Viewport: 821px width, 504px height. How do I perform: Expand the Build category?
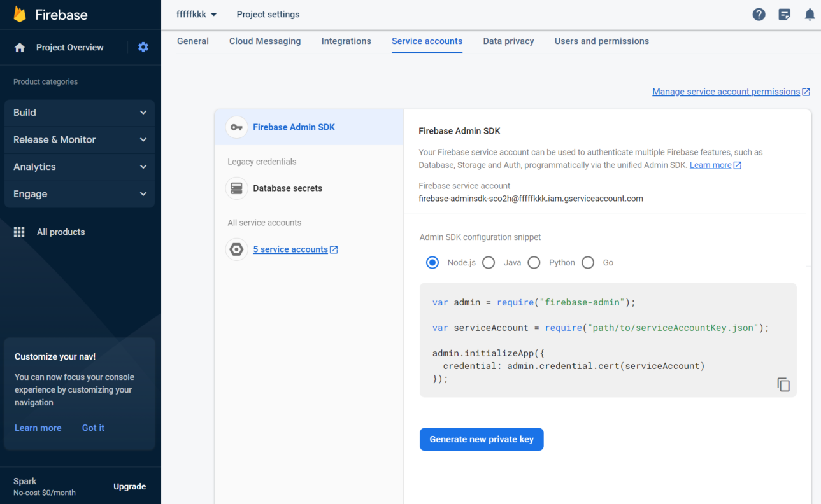click(x=80, y=113)
